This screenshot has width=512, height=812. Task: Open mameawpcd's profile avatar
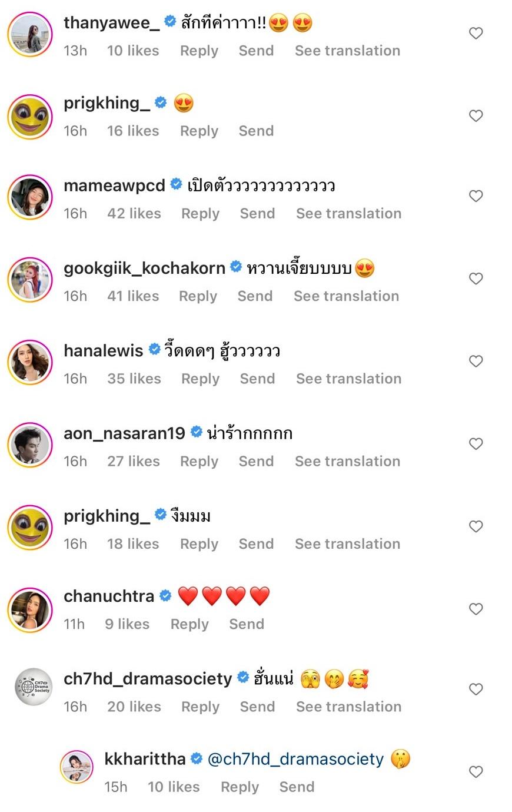[x=30, y=197]
